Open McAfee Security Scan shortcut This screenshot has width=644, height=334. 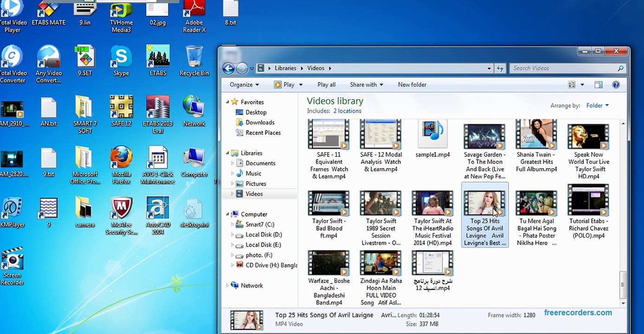(x=121, y=216)
